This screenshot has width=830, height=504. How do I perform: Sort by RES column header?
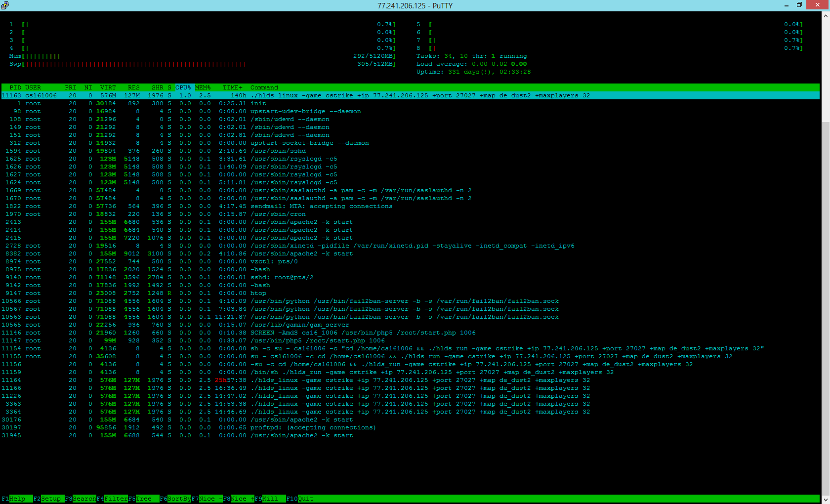coord(133,87)
